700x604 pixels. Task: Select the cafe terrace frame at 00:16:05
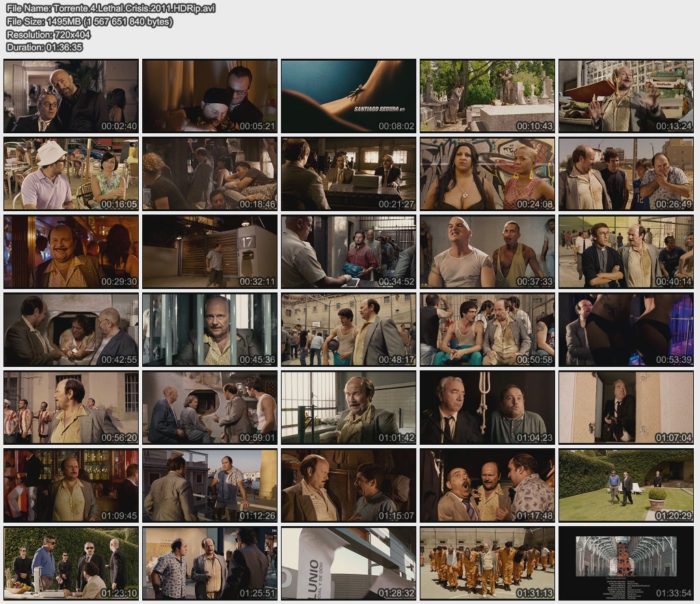[x=71, y=174]
